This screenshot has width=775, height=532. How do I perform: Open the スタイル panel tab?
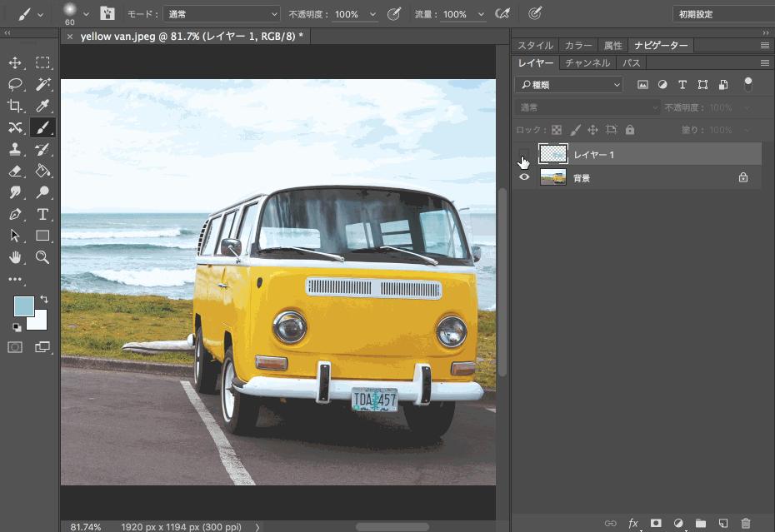536,46
